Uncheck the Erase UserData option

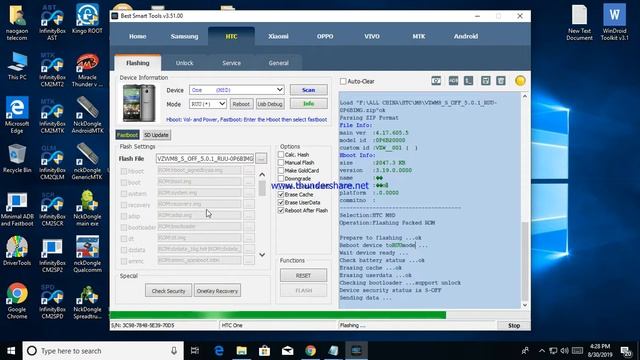[x=281, y=202]
